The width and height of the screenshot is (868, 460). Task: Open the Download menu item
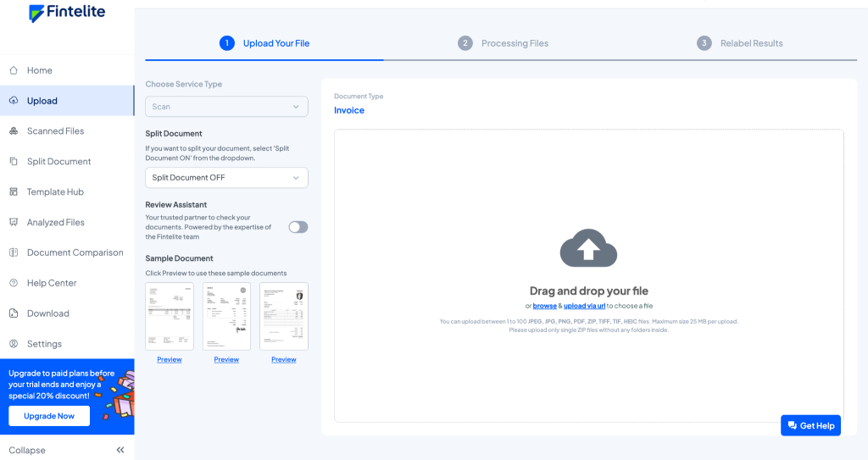click(x=47, y=313)
